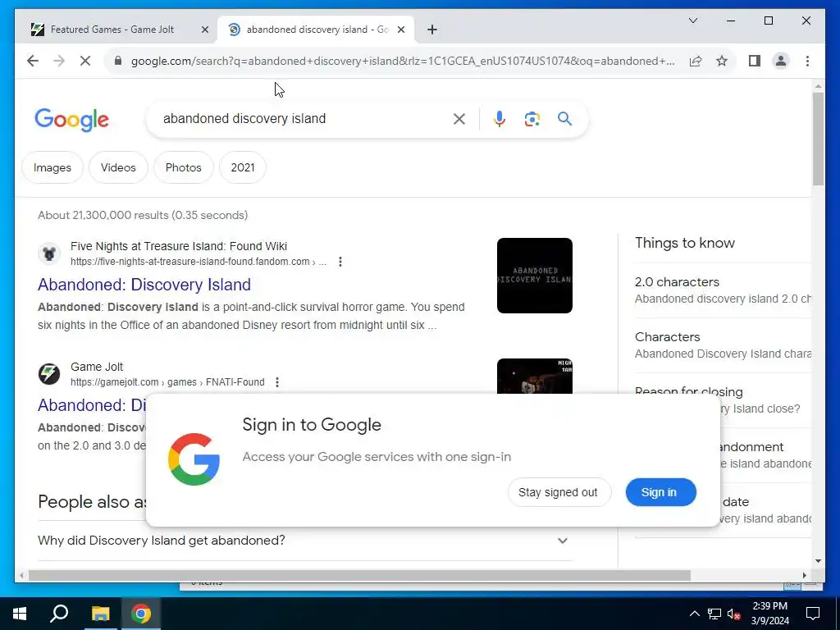This screenshot has height=630, width=840.
Task: Click the Fandom wiki site favicon
Action: pos(48,253)
